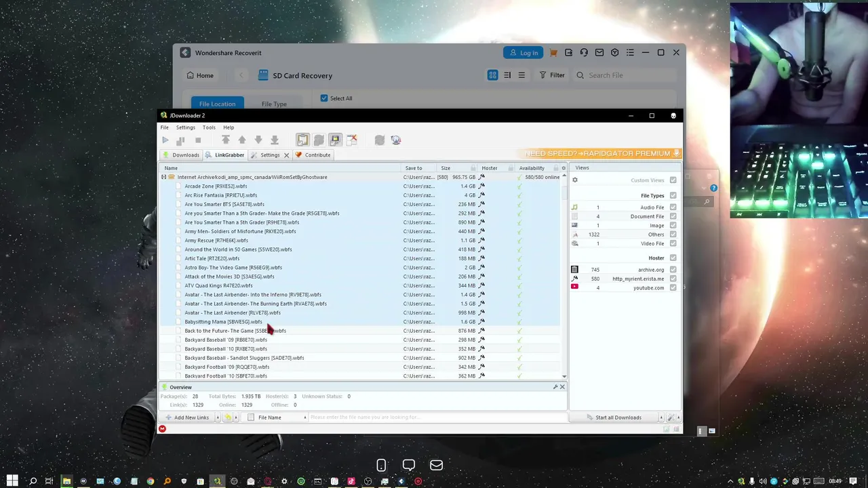Click the Start Downloads play icon in JDownloader

pyautogui.click(x=165, y=140)
